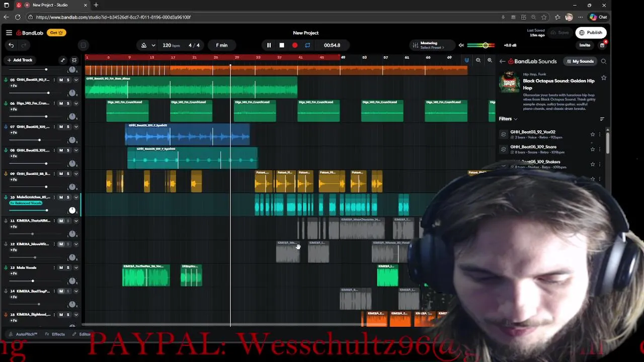Expand track 06 options chevron
644x362 pixels.
pos(76,104)
